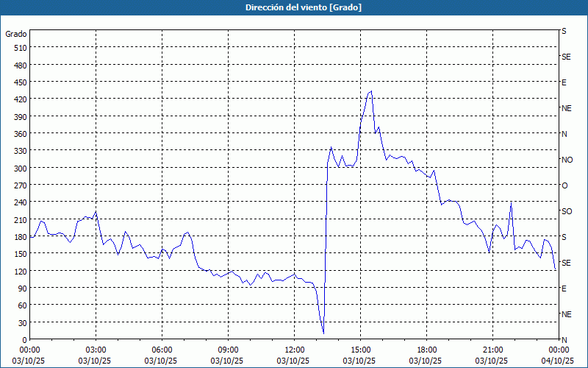Click the 'NO' compass label on right axis
588x368 pixels.
(x=567, y=160)
